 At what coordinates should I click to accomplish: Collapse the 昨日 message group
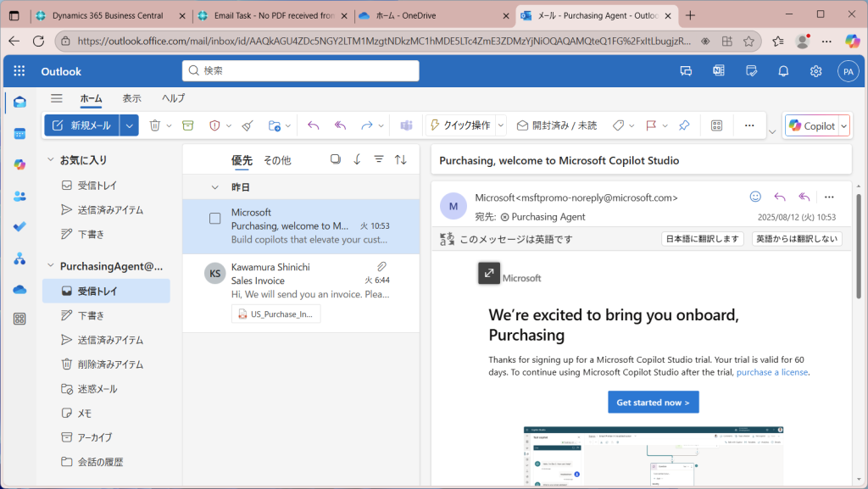click(x=214, y=187)
